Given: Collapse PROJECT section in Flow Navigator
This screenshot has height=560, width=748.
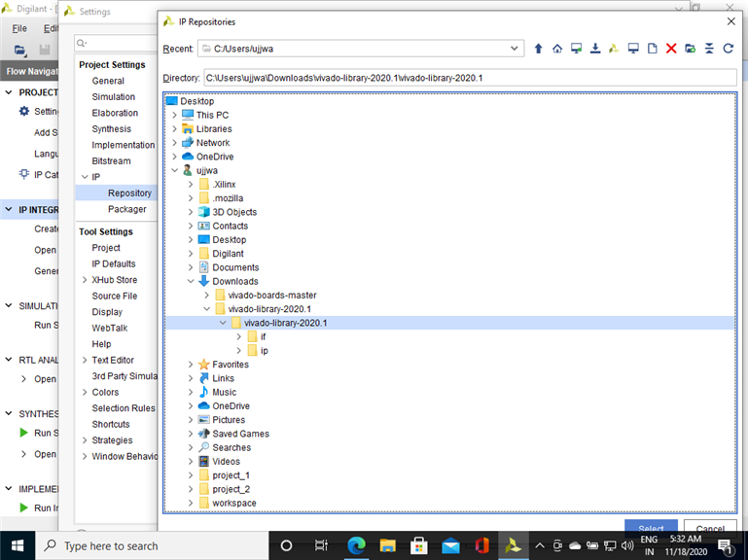Looking at the screenshot, I should click(9, 92).
